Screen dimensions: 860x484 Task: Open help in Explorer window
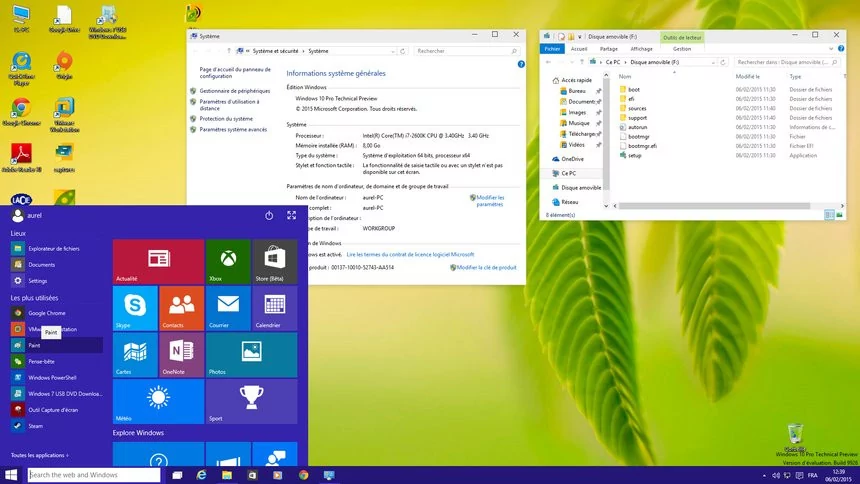tap(841, 49)
